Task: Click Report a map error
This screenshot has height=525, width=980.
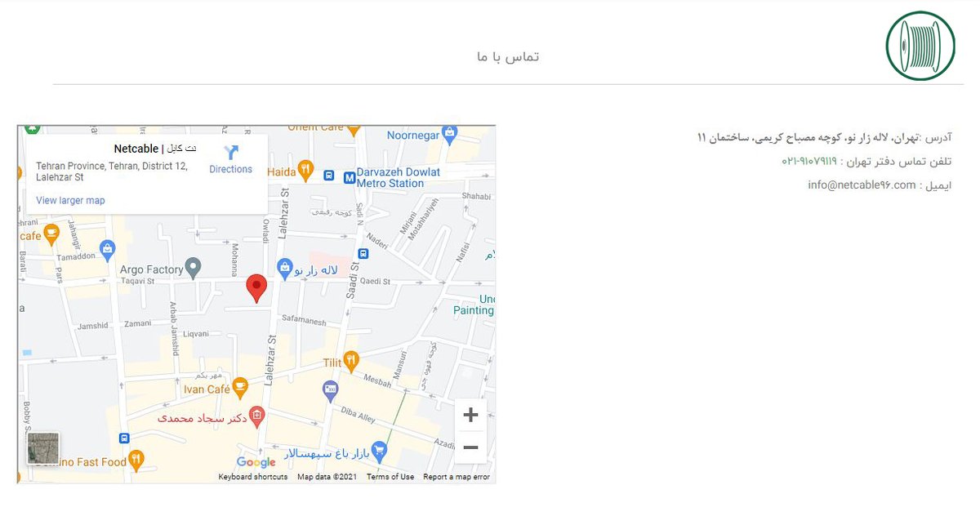Action: pyautogui.click(x=457, y=477)
